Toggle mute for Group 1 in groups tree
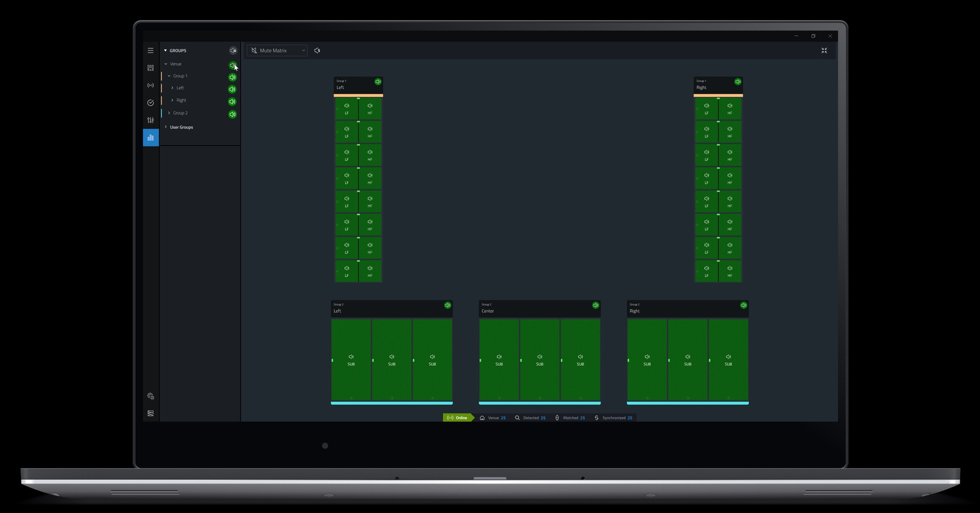Image resolution: width=980 pixels, height=513 pixels. tap(232, 78)
